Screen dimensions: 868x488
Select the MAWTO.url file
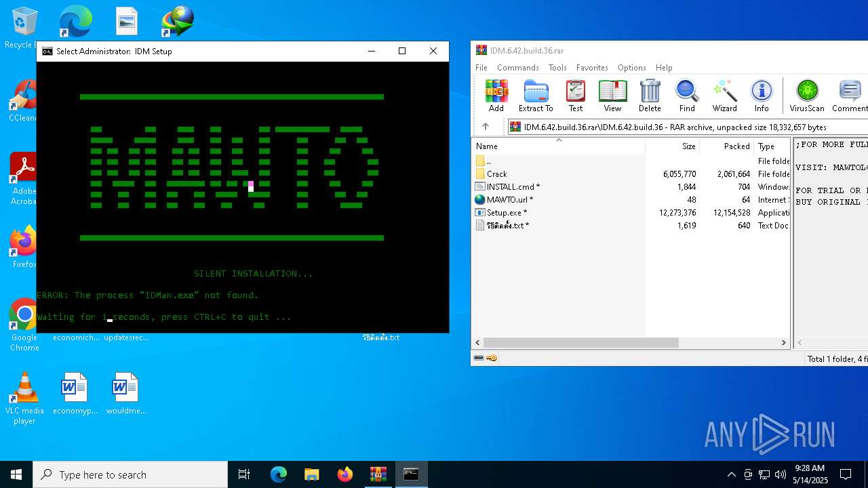point(631,200)
